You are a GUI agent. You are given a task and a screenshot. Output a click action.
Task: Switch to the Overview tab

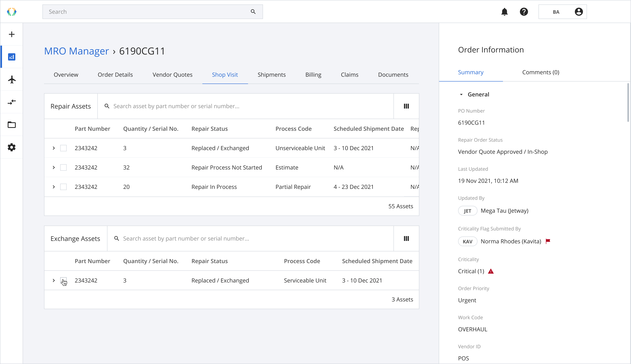point(66,74)
